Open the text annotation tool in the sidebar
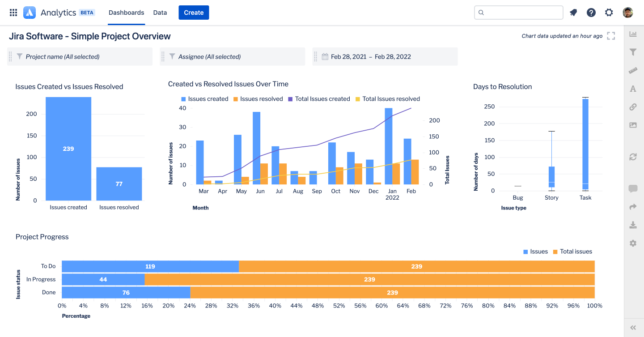Image resolution: width=644 pixels, height=337 pixels. pyautogui.click(x=633, y=89)
